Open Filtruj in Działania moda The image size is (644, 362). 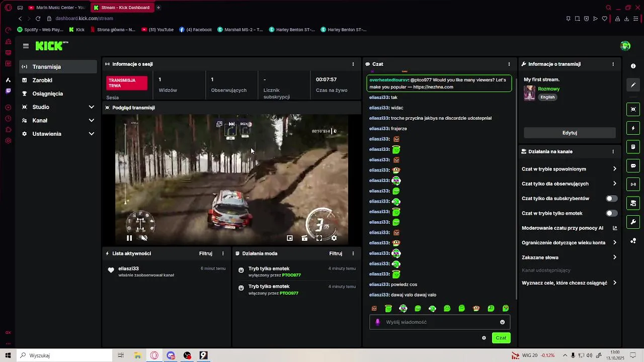tap(336, 253)
